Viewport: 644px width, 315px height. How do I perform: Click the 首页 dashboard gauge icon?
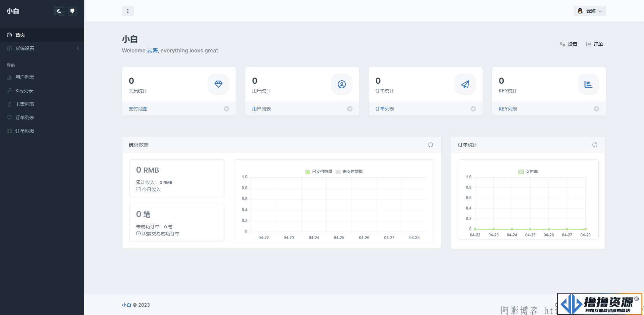[x=9, y=35]
